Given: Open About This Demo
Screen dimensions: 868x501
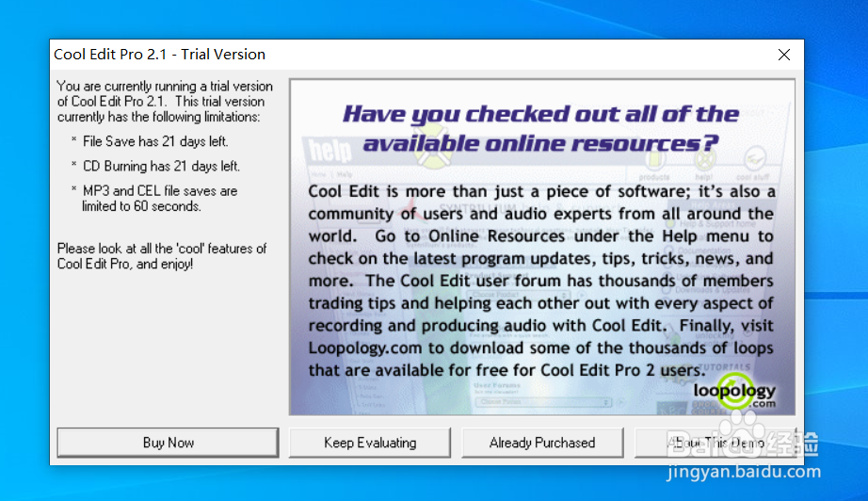Looking at the screenshot, I should click(x=715, y=443).
